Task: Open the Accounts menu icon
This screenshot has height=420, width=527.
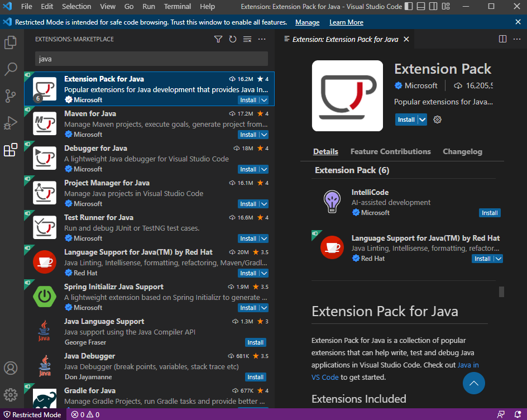Action: point(11,368)
